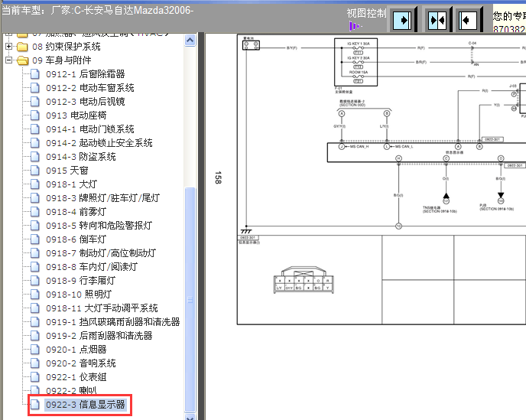Select 0918-7 制动灯/高位制动灯 entry
The image size is (526, 420).
click(x=101, y=253)
